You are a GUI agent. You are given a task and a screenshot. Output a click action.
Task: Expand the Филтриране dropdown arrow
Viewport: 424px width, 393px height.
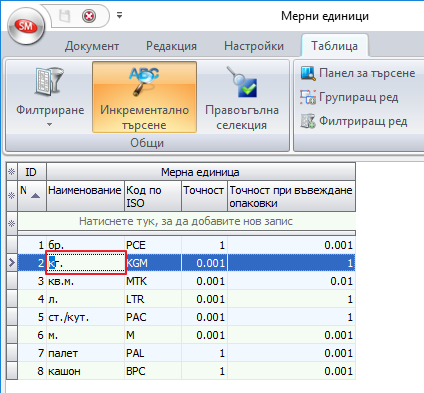tap(50, 124)
